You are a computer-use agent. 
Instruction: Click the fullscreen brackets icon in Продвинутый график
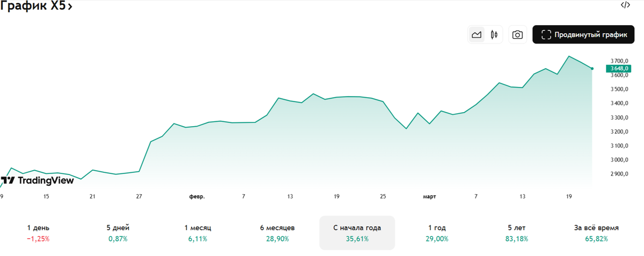point(546,35)
